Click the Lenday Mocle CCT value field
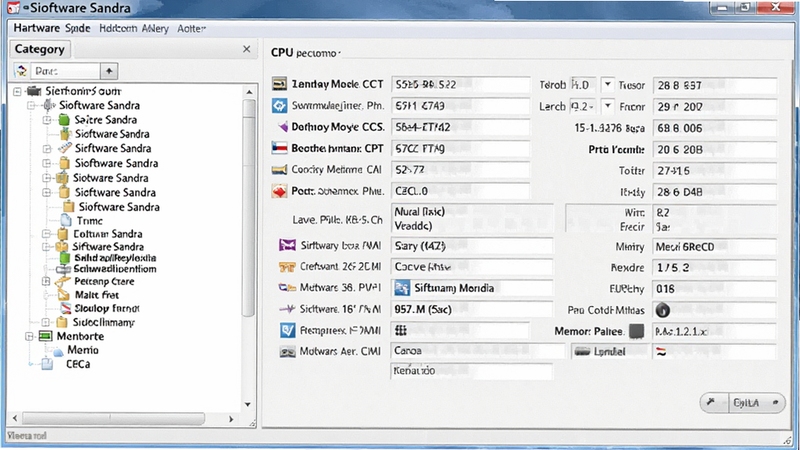This screenshot has height=450, width=800. coord(461,85)
